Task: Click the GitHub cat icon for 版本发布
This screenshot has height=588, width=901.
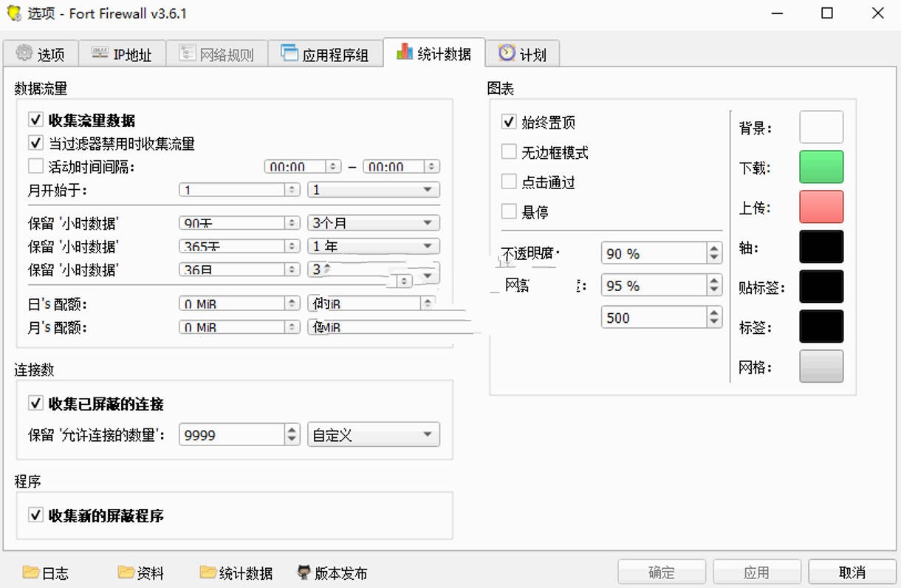Action: pyautogui.click(x=304, y=572)
